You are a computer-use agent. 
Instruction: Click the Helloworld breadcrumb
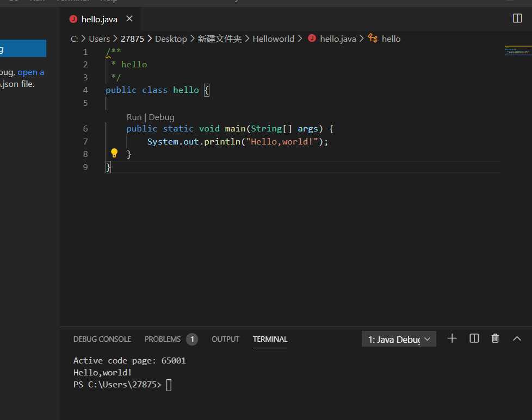point(274,39)
